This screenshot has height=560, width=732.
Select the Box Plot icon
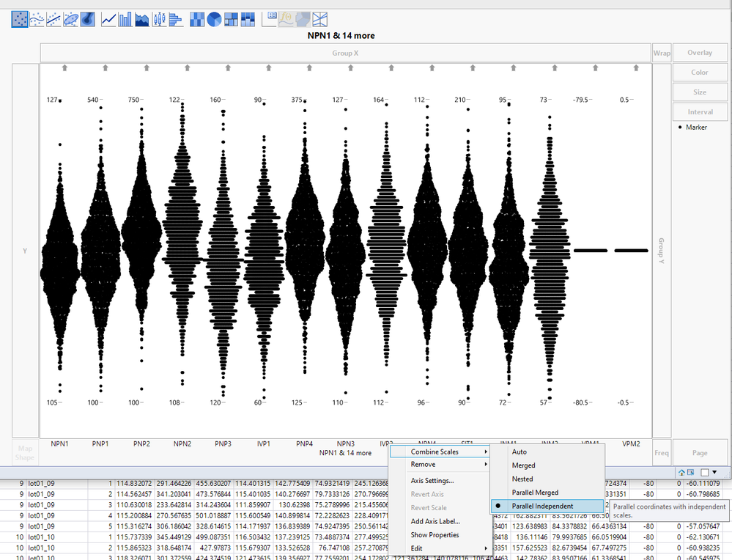click(159, 19)
